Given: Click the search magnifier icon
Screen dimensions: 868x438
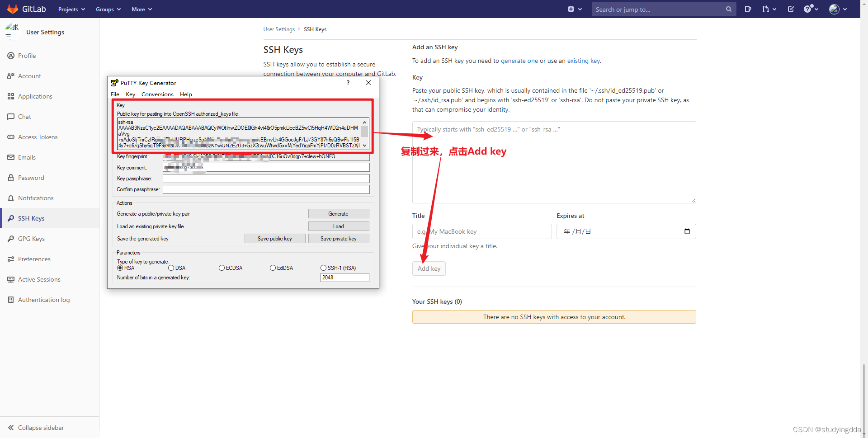Looking at the screenshot, I should [729, 9].
